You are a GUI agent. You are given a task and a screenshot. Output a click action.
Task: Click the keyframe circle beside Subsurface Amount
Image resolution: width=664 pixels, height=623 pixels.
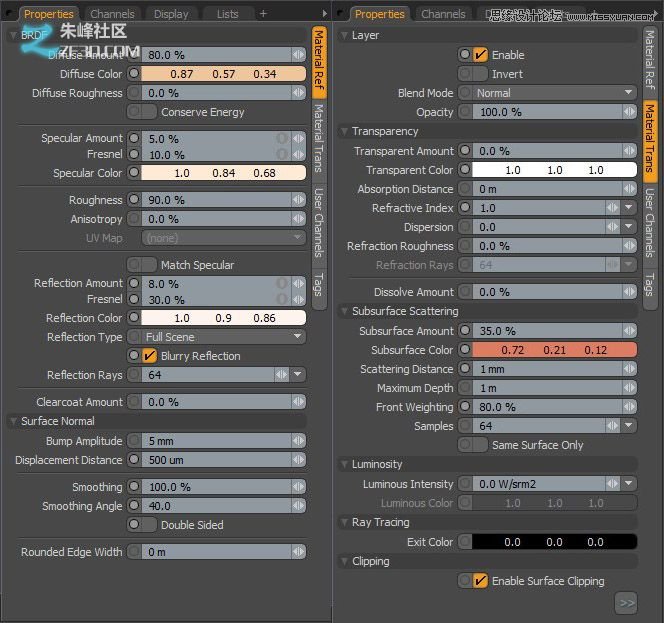tap(464, 331)
